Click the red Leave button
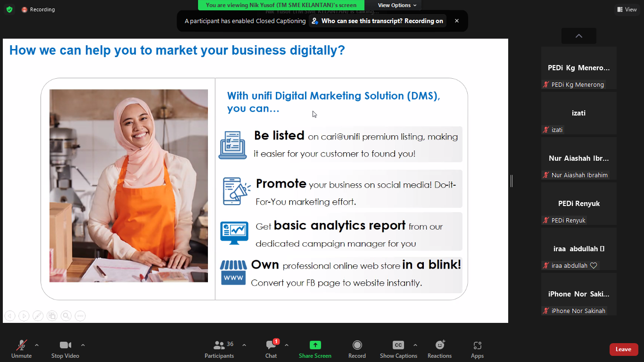Image resolution: width=644 pixels, height=362 pixels. (x=623, y=349)
